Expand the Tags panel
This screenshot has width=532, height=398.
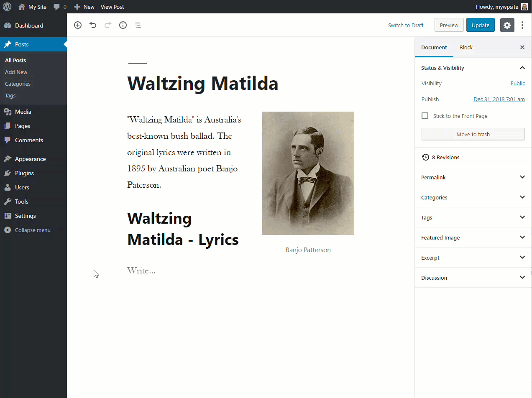coord(473,217)
